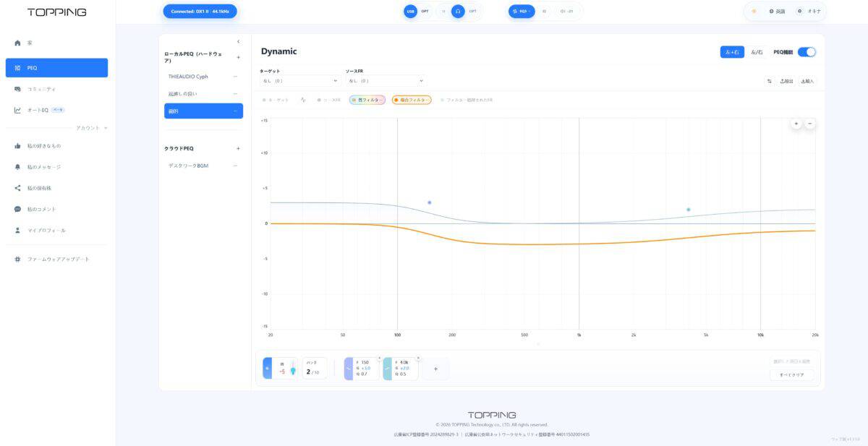Open the target (ターゲット) dropdown
The width and height of the screenshot is (868, 446).
point(299,81)
